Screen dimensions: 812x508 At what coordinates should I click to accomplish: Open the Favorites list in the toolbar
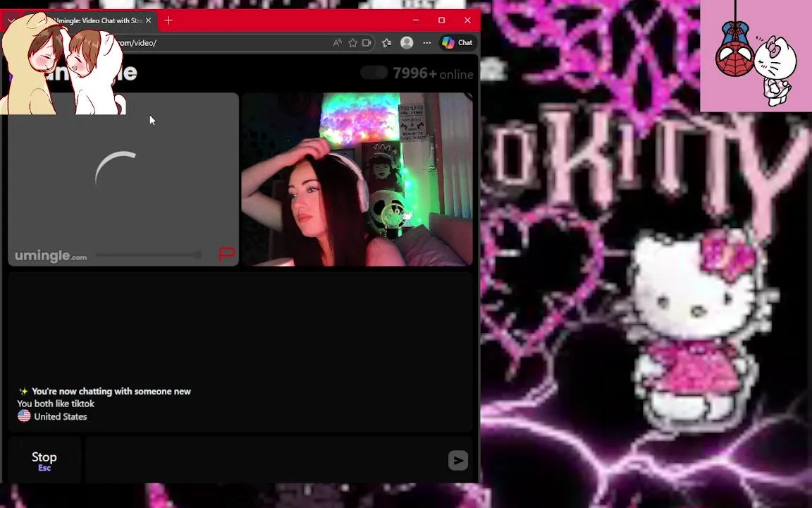386,43
